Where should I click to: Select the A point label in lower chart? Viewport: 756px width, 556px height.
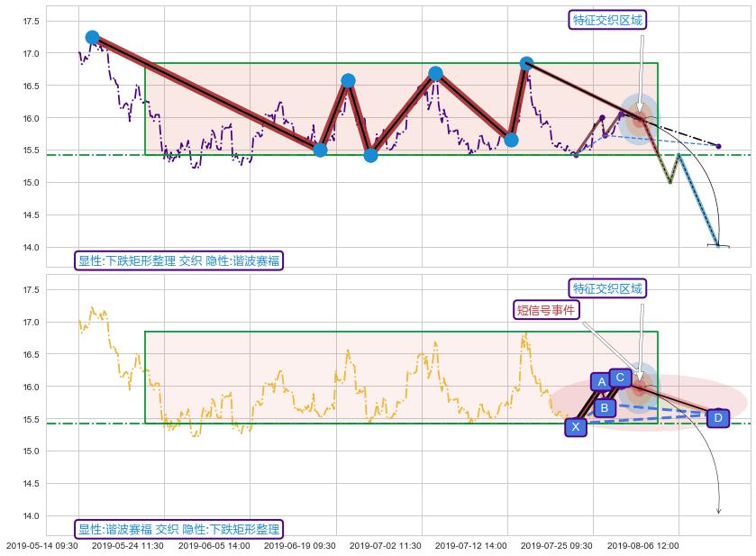coord(601,382)
